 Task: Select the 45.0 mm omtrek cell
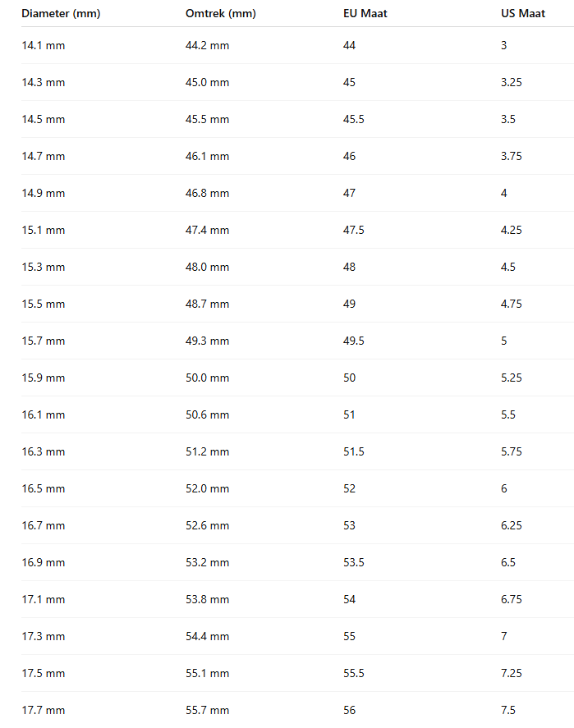[207, 82]
